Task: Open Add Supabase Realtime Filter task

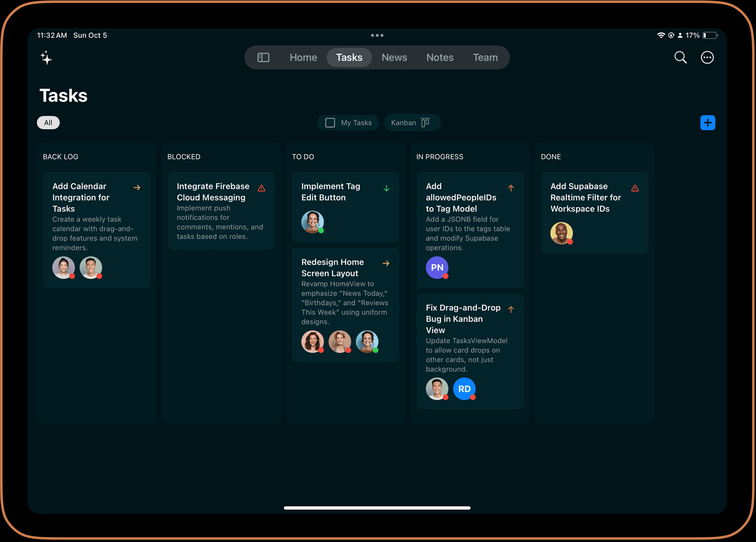Action: coord(585,197)
